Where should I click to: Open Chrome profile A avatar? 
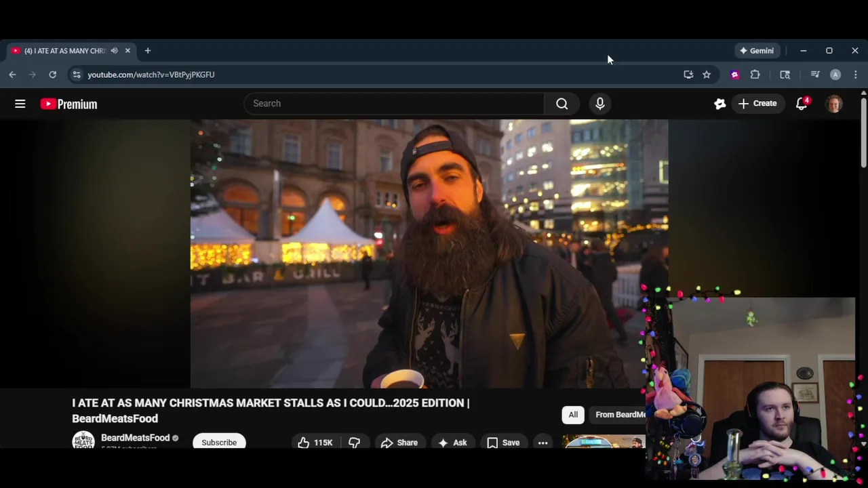(x=835, y=75)
